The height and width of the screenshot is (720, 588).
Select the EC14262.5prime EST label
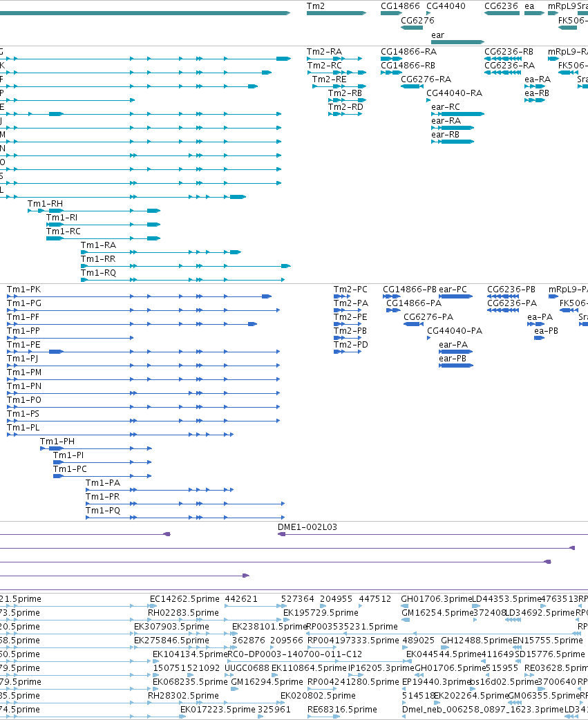184,599
